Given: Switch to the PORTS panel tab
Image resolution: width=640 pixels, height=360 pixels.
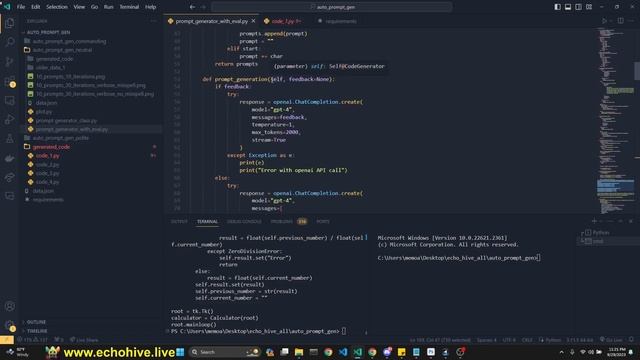Looking at the screenshot, I should (x=322, y=222).
